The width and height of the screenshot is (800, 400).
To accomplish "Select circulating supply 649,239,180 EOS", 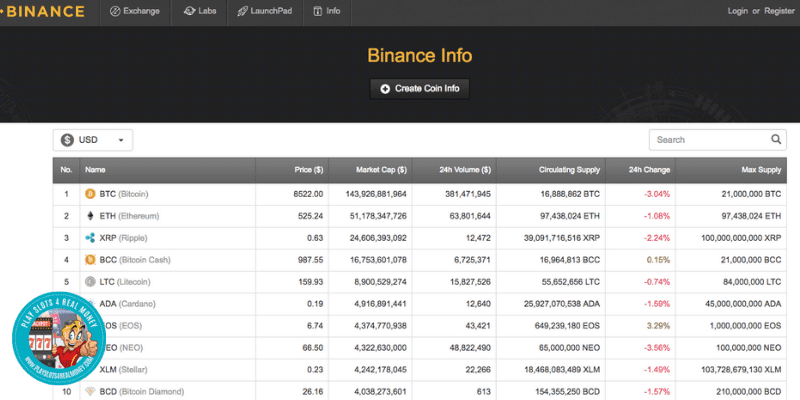I will (x=568, y=326).
